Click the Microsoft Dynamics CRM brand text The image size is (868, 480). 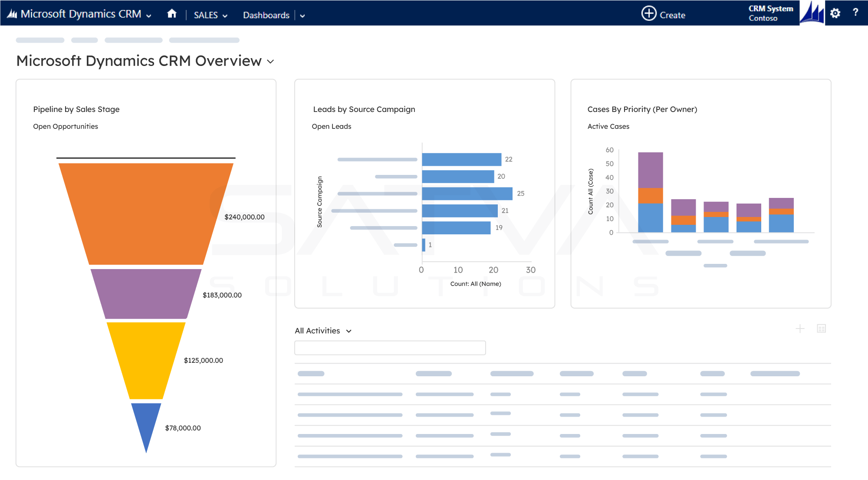[81, 14]
